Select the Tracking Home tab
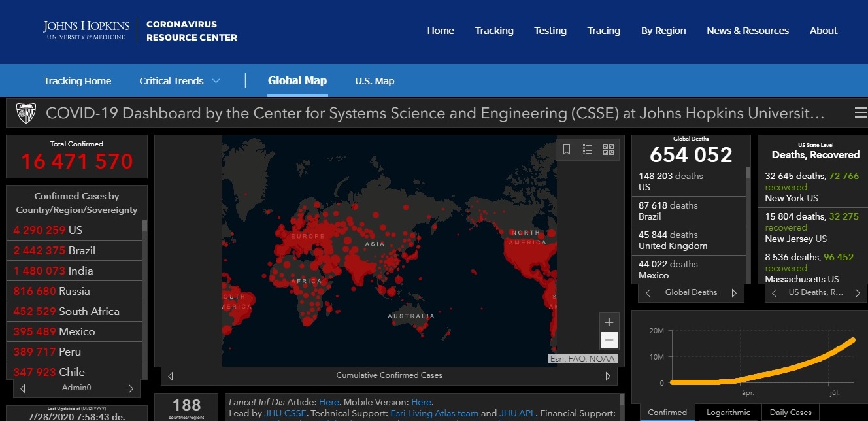The width and height of the screenshot is (868, 421). tap(77, 81)
